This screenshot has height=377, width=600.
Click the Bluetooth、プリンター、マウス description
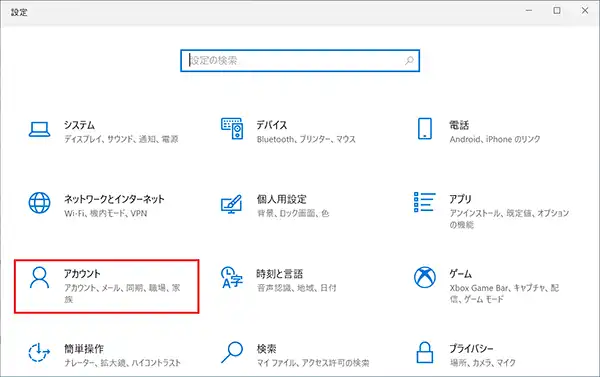pos(306,139)
